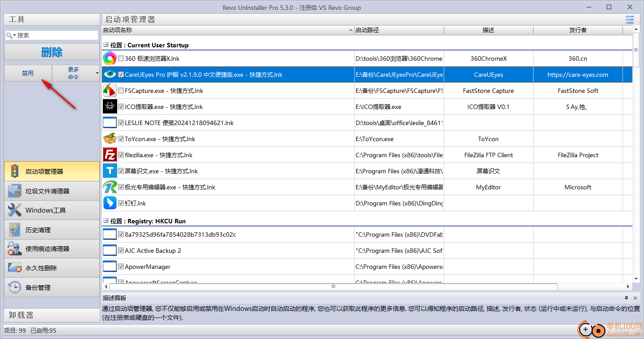This screenshot has width=644, height=339.
Task: Click the 禁用 button
Action: [28, 73]
